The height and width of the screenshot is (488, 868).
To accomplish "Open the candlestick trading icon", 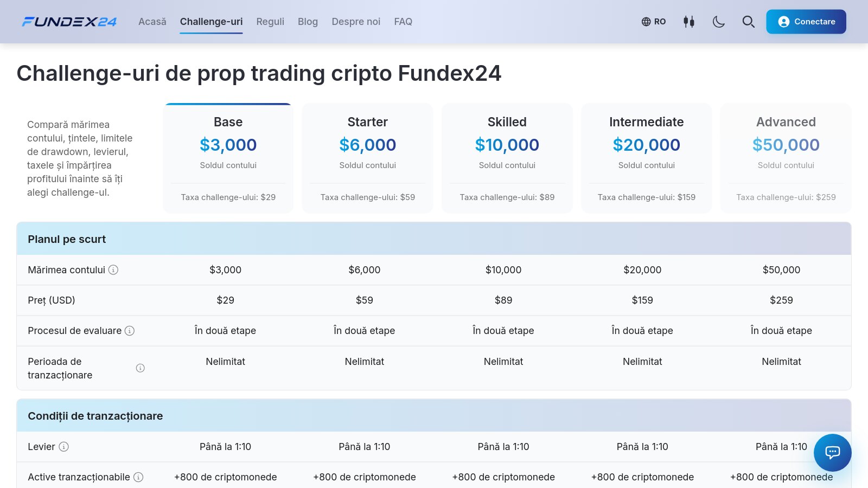I will (x=689, y=22).
